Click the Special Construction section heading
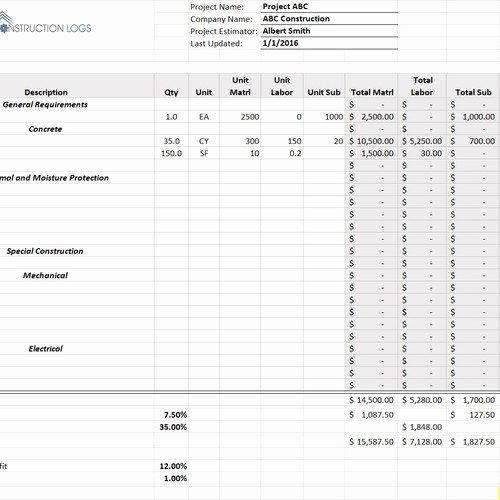This screenshot has height=500, width=500. pyautogui.click(x=45, y=251)
